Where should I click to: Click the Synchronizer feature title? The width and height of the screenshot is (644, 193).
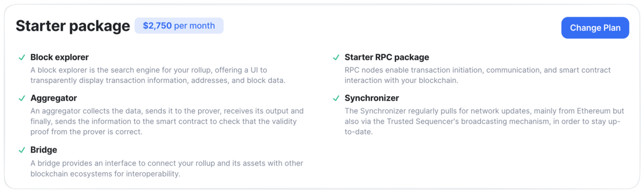tap(372, 98)
